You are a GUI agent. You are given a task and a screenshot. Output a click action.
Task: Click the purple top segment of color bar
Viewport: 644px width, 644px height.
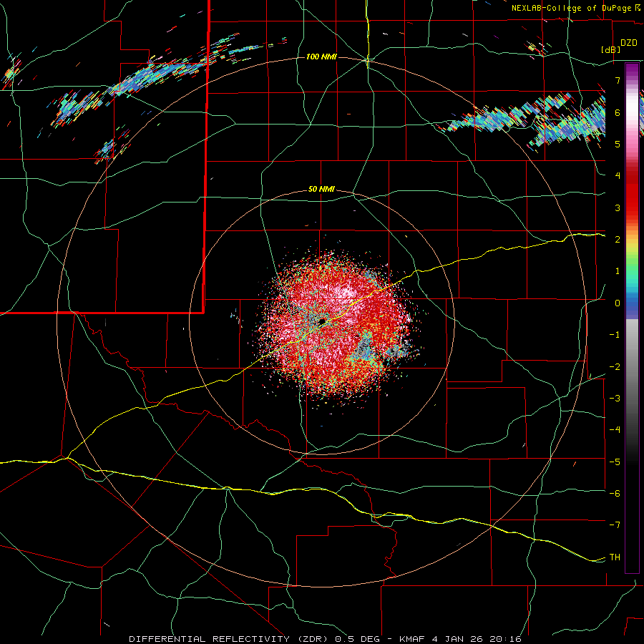[x=632, y=72]
